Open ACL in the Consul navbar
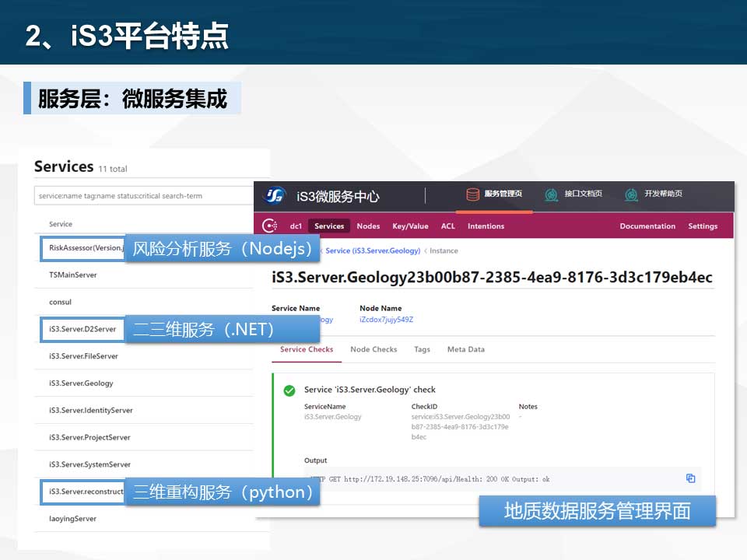The height and width of the screenshot is (560, 747). pos(448,226)
